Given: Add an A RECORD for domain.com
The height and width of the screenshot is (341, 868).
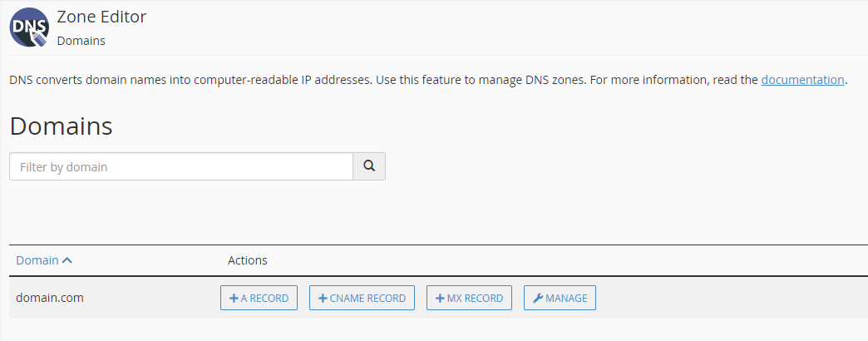Looking at the screenshot, I should click(259, 298).
